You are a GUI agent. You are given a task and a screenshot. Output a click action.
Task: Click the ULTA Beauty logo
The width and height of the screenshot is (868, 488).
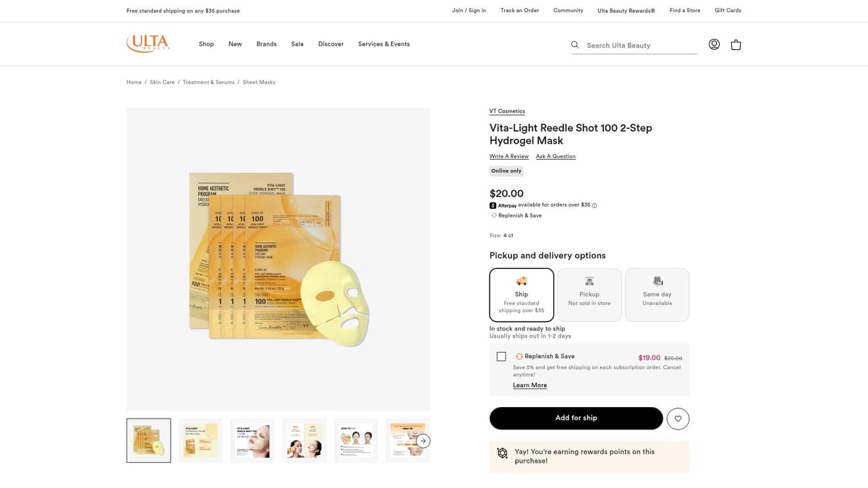coord(148,43)
